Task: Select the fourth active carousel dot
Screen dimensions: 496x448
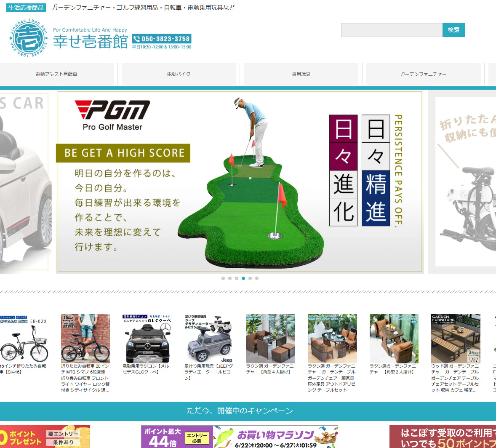Action: click(243, 278)
